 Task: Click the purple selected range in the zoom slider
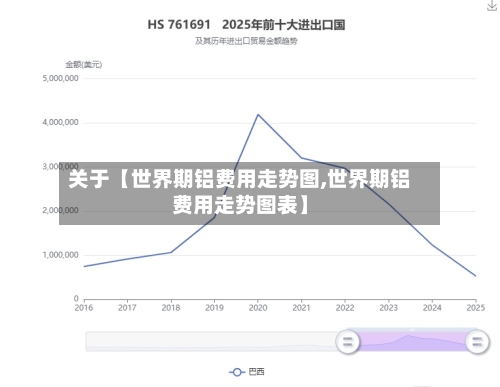click(412, 341)
